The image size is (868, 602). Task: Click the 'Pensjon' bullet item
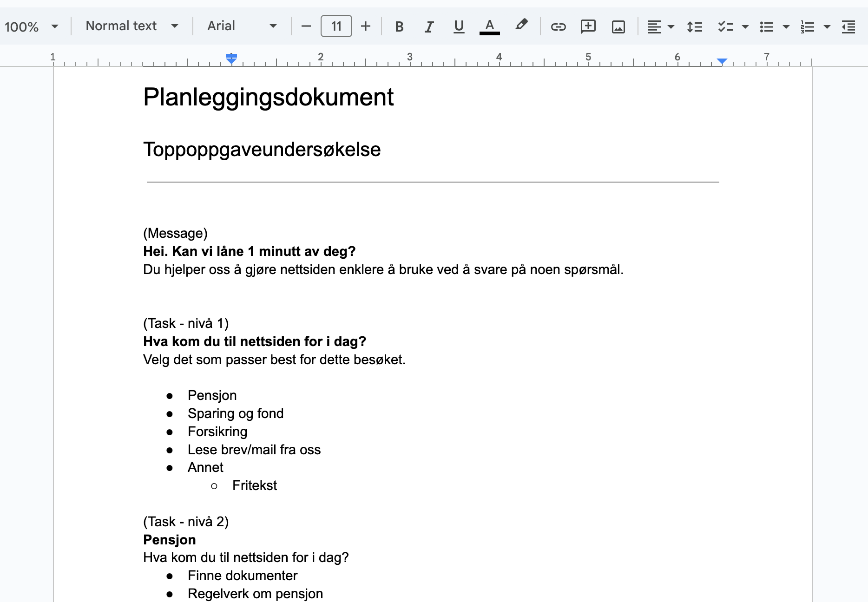(x=212, y=395)
